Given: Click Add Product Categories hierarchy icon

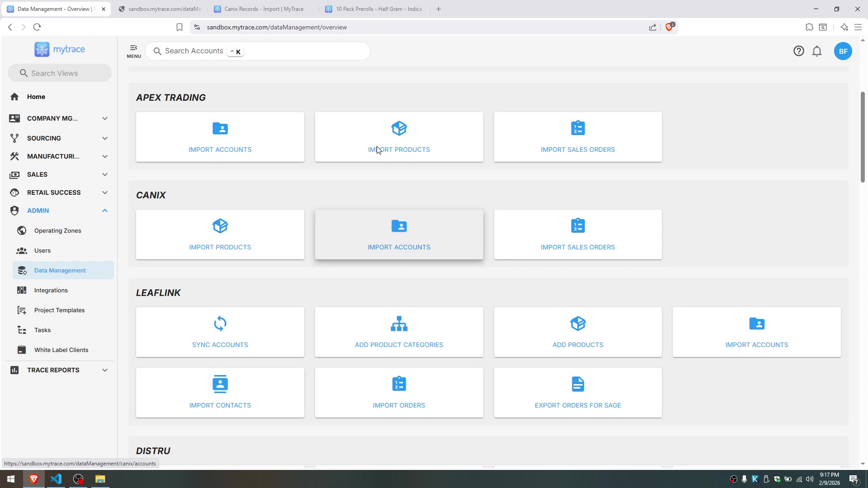Looking at the screenshot, I should [399, 324].
